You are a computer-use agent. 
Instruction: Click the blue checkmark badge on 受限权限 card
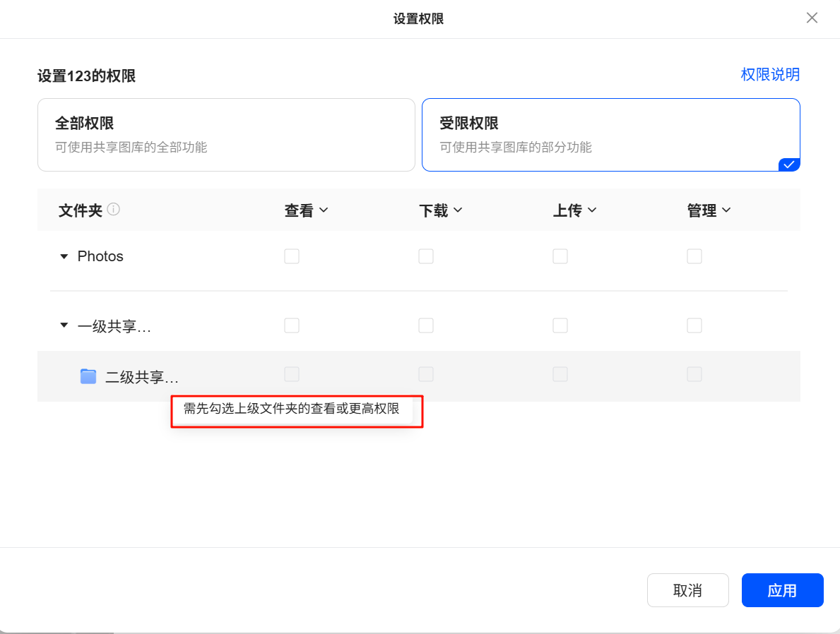789,165
